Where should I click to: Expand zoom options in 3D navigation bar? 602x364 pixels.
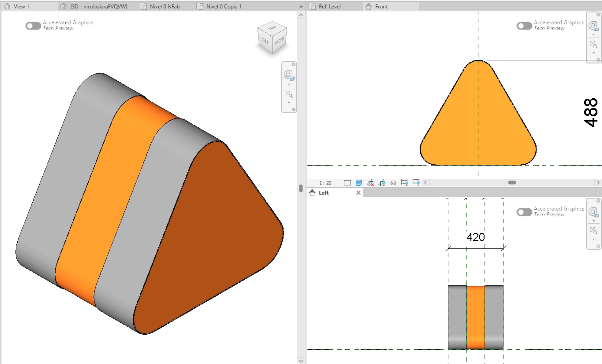click(289, 103)
